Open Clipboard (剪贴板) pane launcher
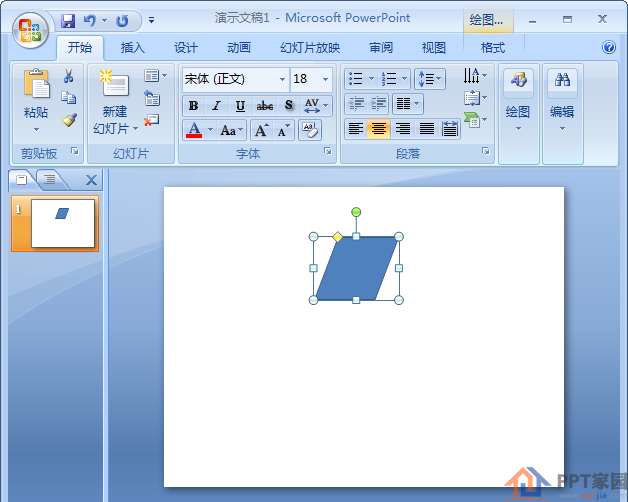 [75, 151]
